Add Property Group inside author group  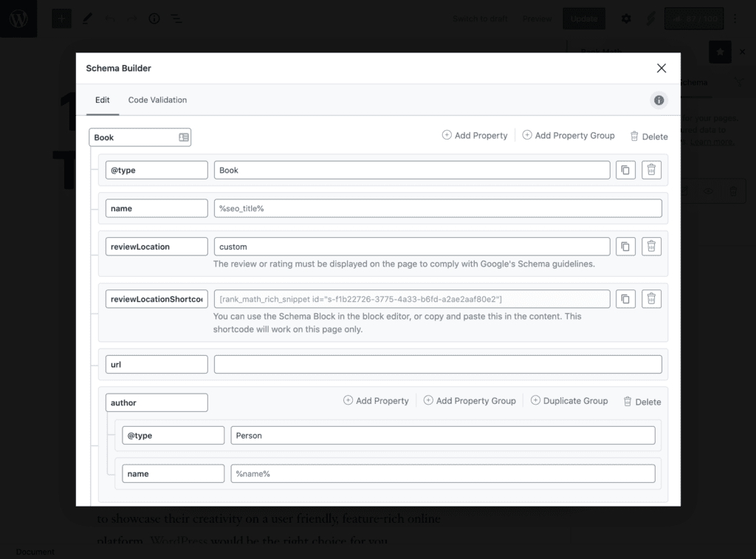click(470, 401)
